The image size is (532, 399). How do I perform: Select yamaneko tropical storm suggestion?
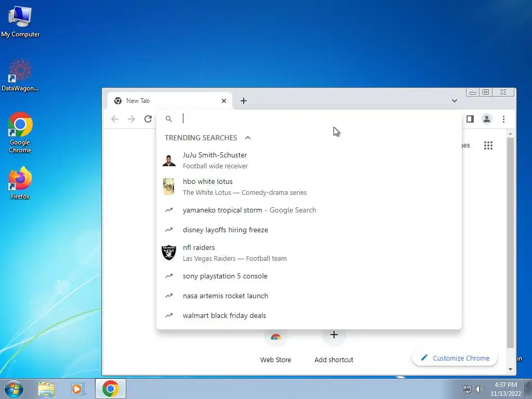[309, 210]
